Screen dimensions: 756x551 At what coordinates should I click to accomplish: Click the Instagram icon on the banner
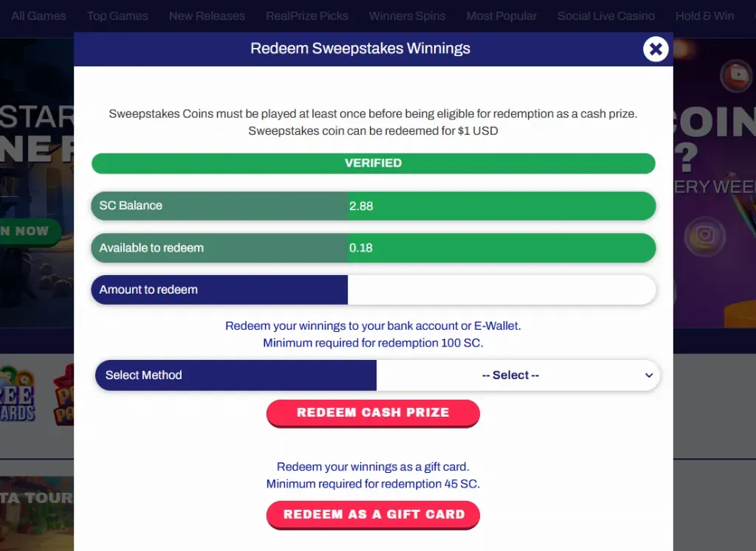coord(705,236)
